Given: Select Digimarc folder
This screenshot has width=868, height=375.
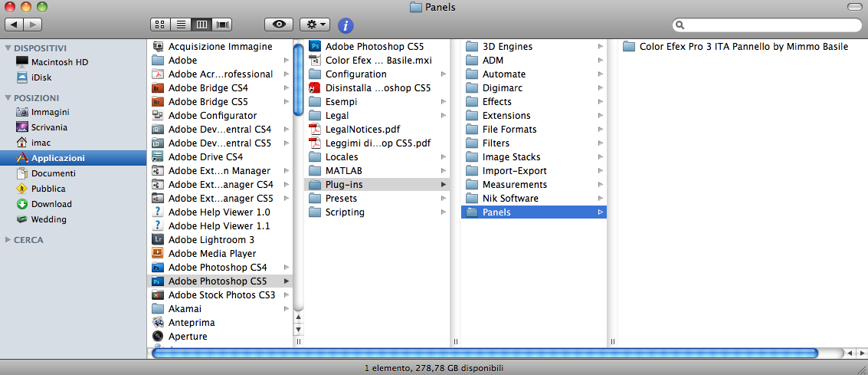Looking at the screenshot, I should point(534,87).
